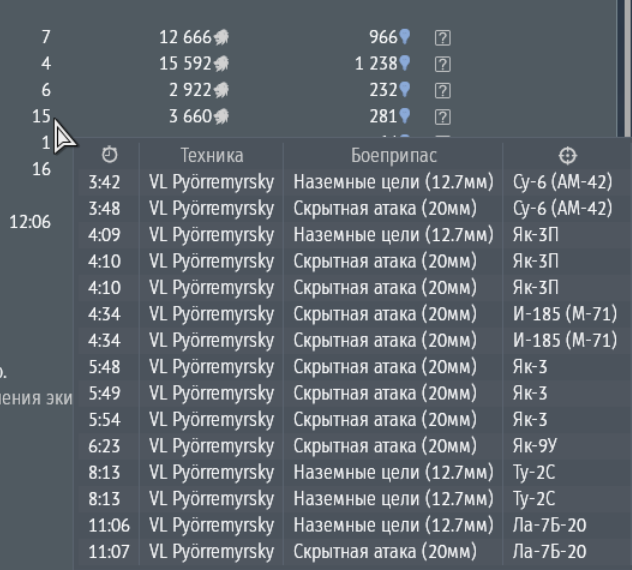
Task: Click Наземные цели (12.7мм) in the 4:09 row
Action: coord(393,235)
